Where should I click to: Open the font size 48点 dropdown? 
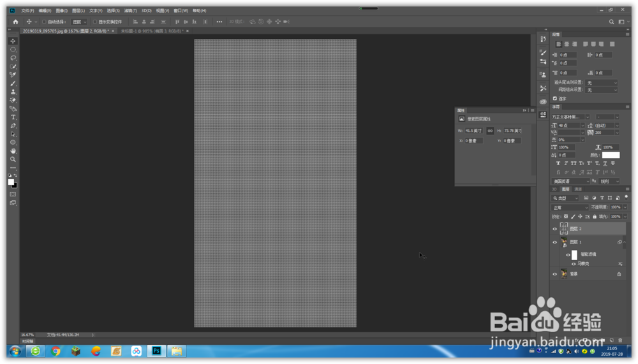(x=582, y=126)
